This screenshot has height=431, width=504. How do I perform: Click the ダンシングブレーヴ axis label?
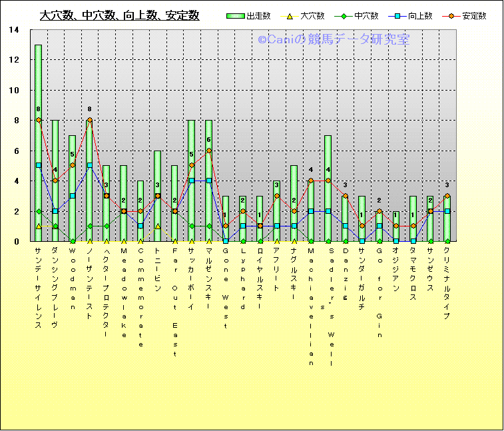coord(55,288)
